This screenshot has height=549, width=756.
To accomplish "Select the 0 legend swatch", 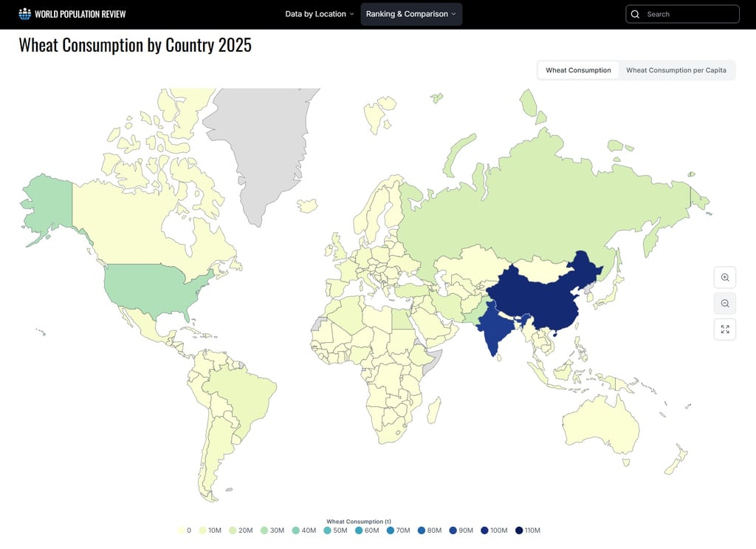I will [x=179, y=531].
